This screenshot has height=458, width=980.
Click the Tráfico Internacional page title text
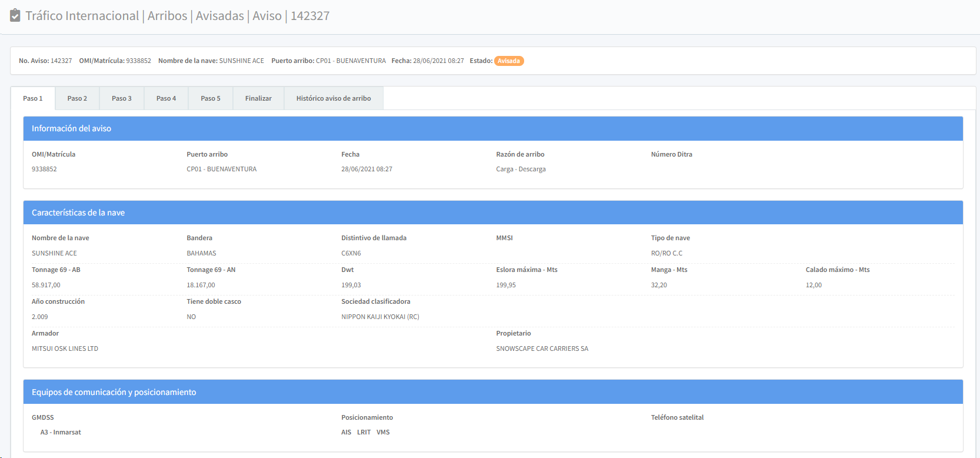pyautogui.click(x=82, y=16)
